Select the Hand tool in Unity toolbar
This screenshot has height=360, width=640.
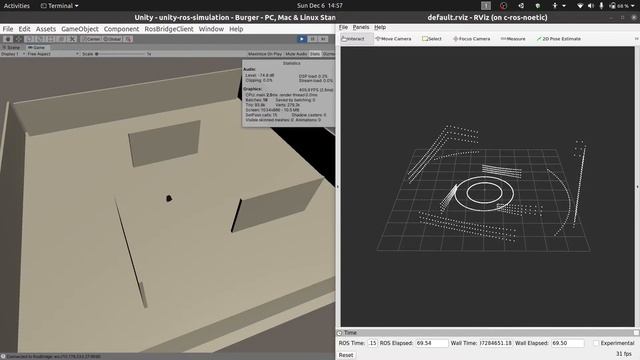(x=8, y=39)
